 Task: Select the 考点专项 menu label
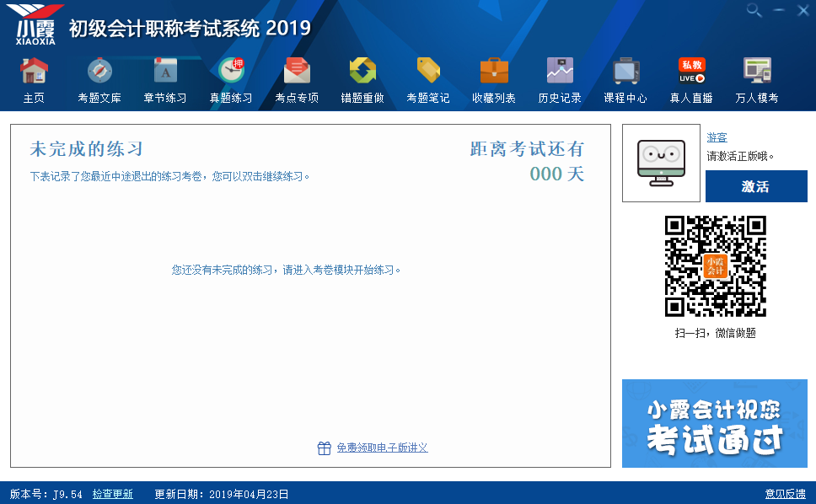297,98
